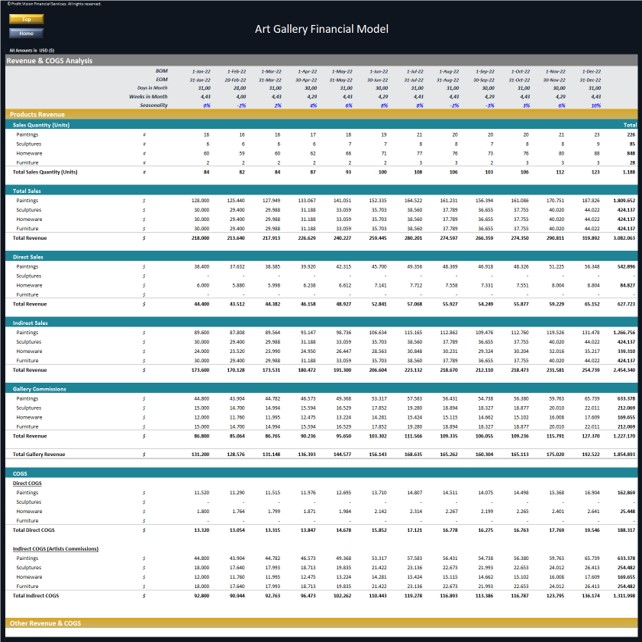The height and width of the screenshot is (642, 642).
Task: Click Paintings label under Sales Quantity
Action: coord(27,135)
